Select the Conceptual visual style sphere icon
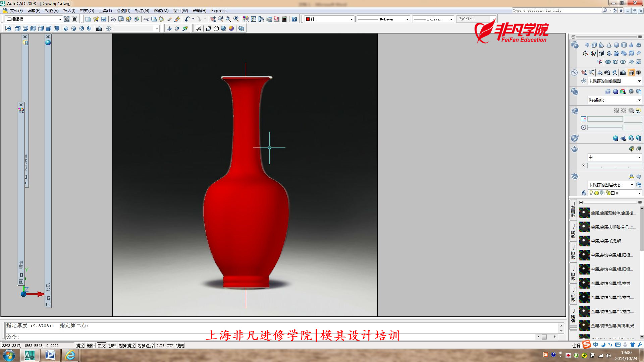Viewport: 644px width, 362px height. point(231,28)
